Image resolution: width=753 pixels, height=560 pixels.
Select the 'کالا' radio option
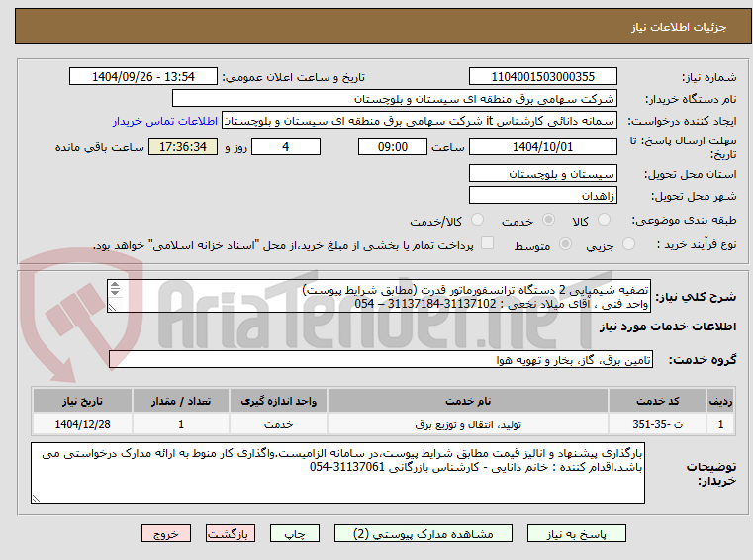604,220
